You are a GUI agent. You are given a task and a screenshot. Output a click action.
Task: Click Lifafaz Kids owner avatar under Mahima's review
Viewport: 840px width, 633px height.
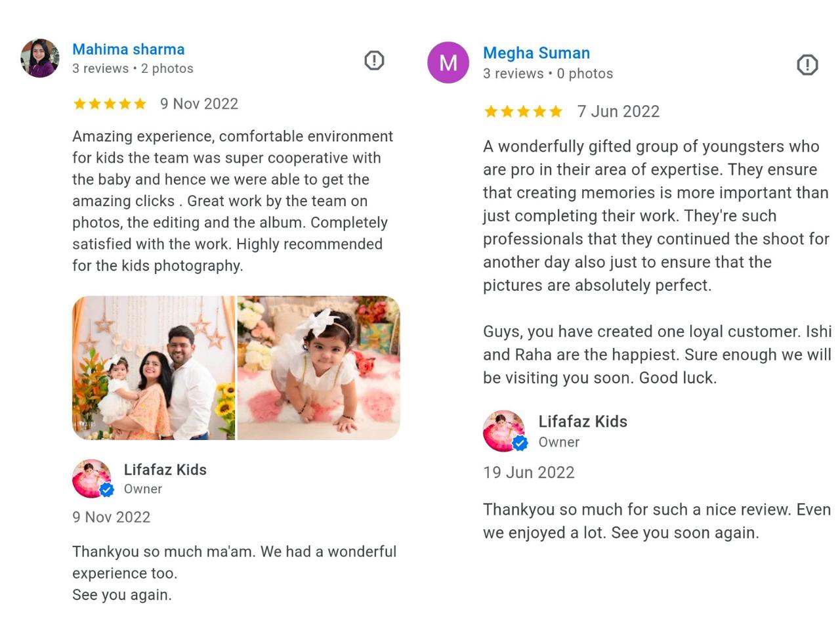click(92, 478)
